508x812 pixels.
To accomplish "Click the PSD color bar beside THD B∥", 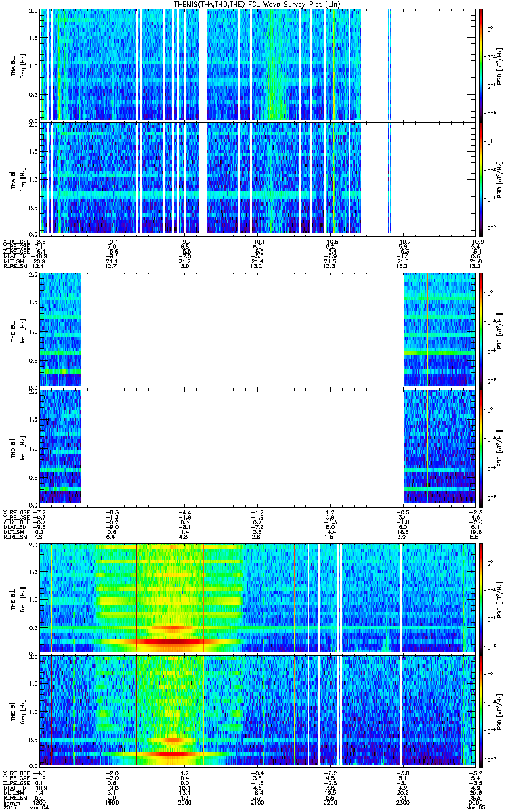I will [x=481, y=447].
